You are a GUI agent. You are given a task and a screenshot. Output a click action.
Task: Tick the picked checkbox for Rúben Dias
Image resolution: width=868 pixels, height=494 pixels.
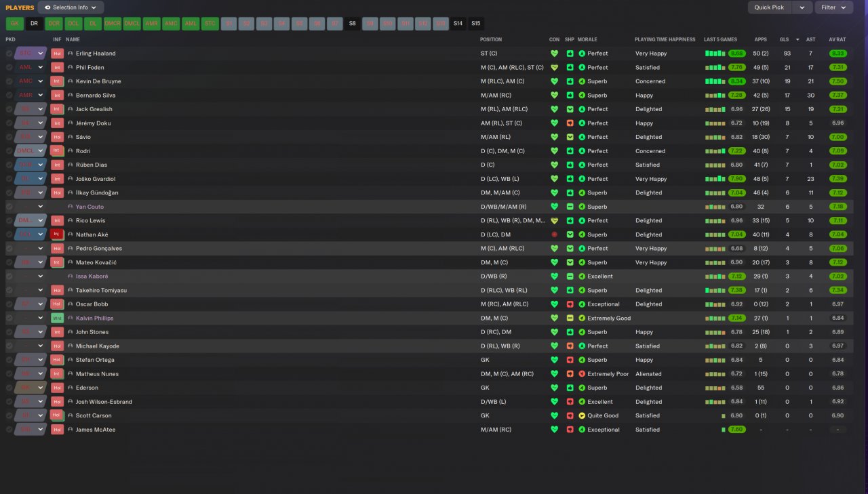coord(9,165)
